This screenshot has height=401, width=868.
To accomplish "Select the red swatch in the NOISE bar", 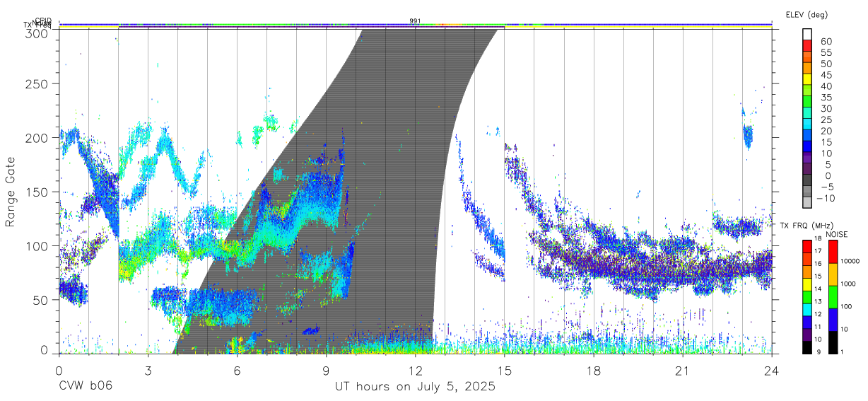I will coord(833,251).
